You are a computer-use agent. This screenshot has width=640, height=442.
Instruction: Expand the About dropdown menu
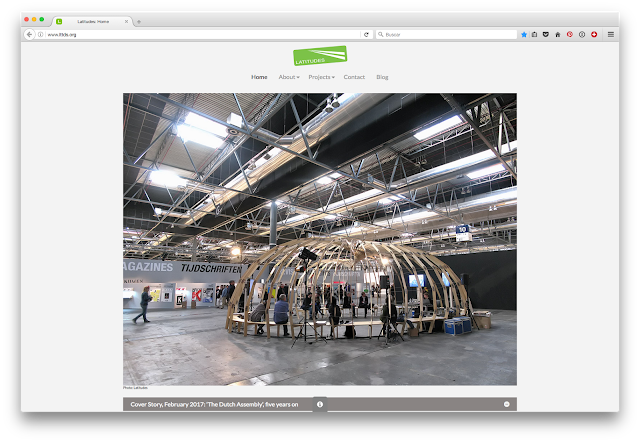(289, 77)
